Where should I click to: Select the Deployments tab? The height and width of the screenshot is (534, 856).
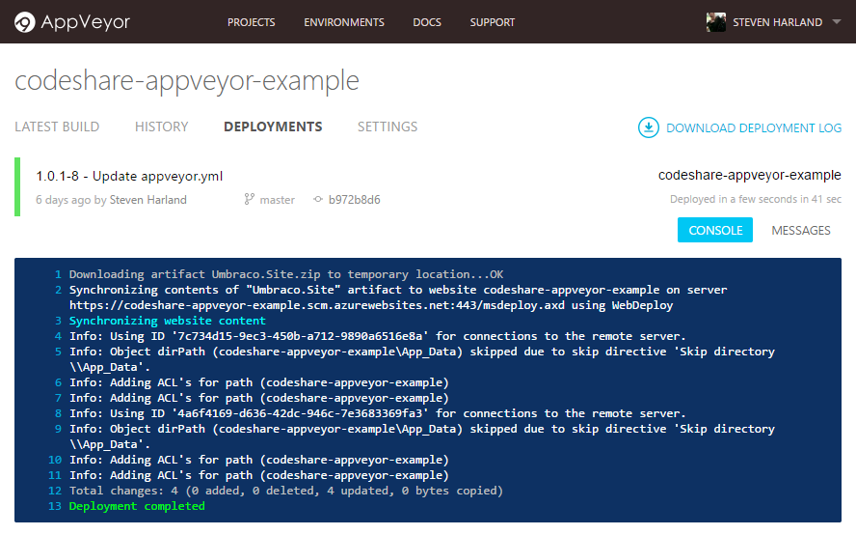(x=273, y=127)
